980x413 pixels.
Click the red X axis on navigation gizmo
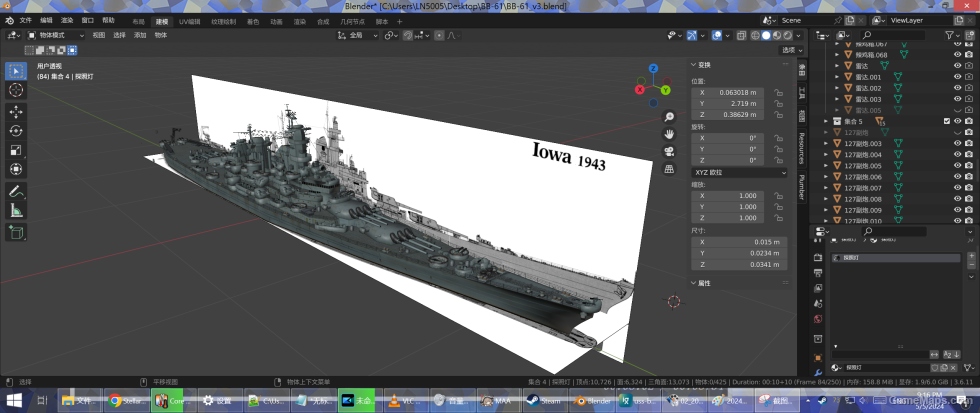click(x=640, y=90)
